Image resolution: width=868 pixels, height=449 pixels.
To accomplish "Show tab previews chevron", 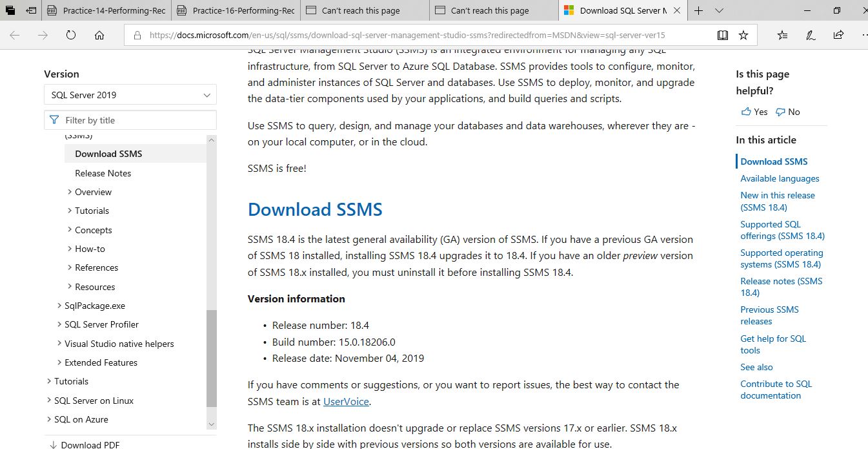I will [719, 10].
